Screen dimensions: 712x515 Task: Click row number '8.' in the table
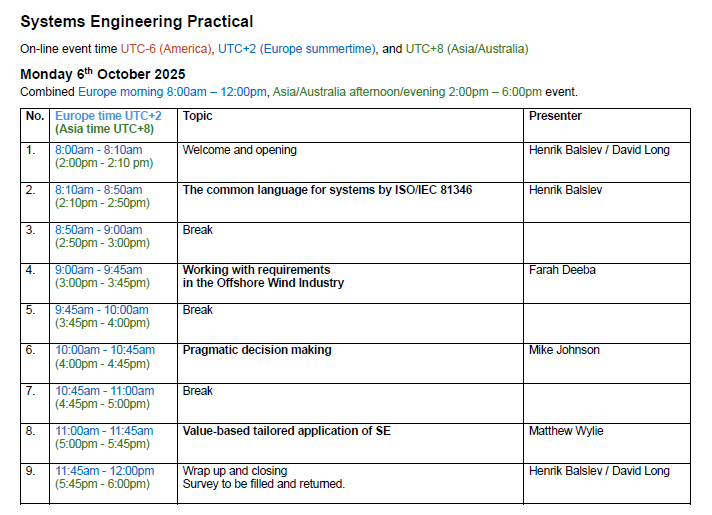tap(31, 431)
